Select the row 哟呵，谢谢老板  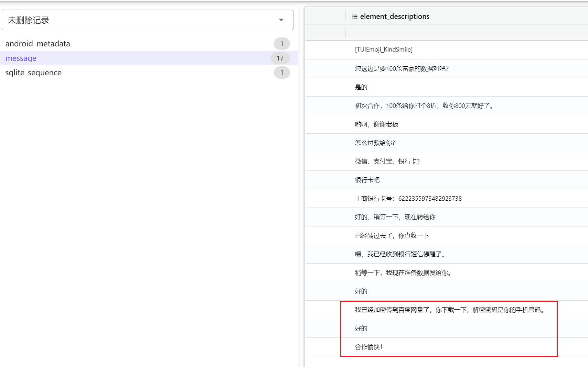pos(447,124)
